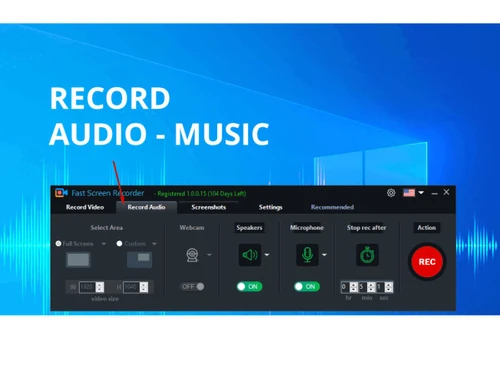
Task: Click the green microphone icon
Action: point(307,255)
